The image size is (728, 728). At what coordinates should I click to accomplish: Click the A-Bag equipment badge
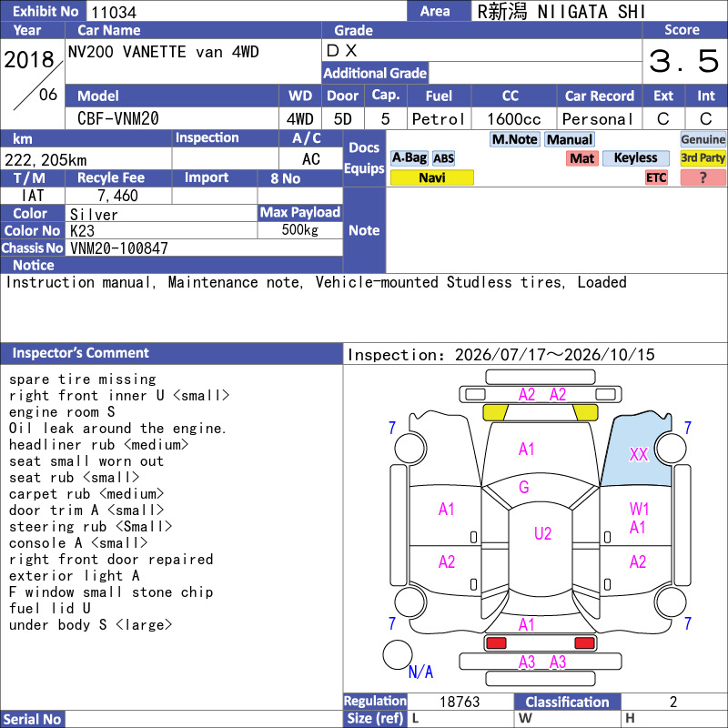tap(409, 157)
